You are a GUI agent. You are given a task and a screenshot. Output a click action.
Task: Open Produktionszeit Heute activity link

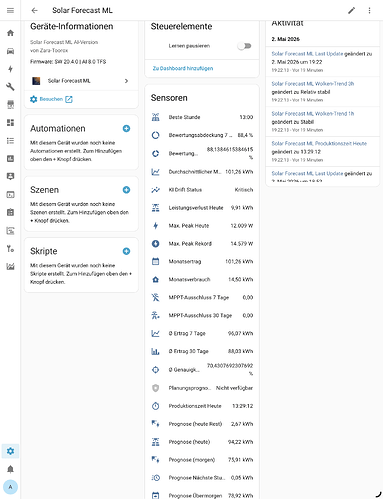(319, 143)
